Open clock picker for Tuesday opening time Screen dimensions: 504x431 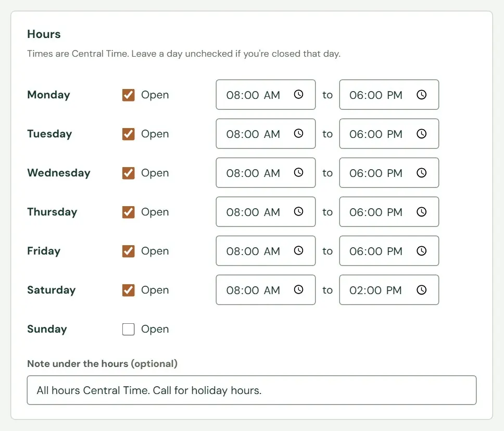[299, 133]
